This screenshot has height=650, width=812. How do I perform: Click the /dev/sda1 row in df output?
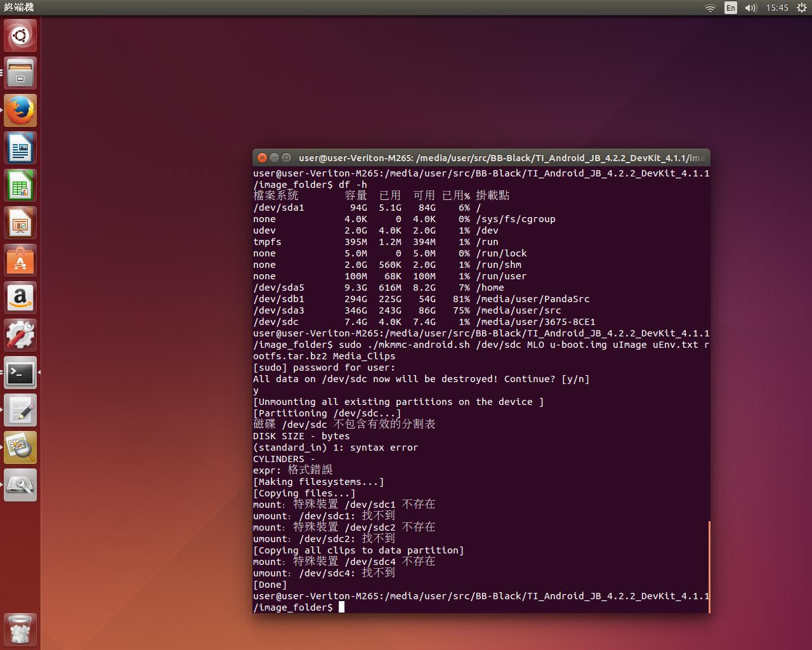pos(367,208)
